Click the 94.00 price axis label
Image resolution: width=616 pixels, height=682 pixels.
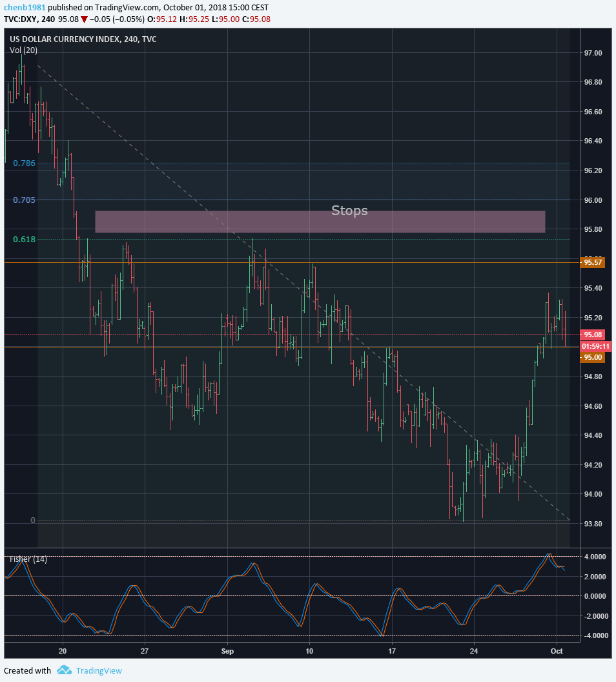[593, 494]
